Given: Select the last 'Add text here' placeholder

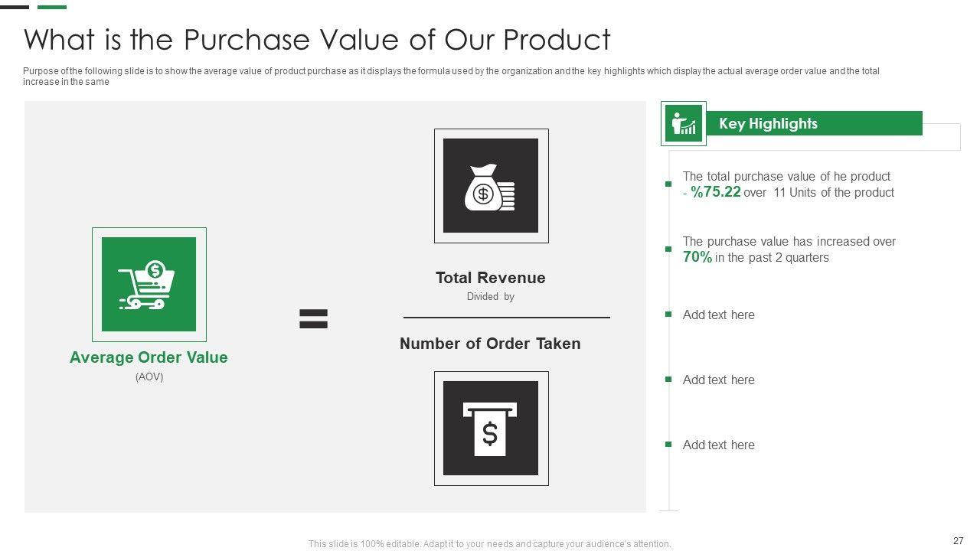Looking at the screenshot, I should pyautogui.click(x=718, y=445).
